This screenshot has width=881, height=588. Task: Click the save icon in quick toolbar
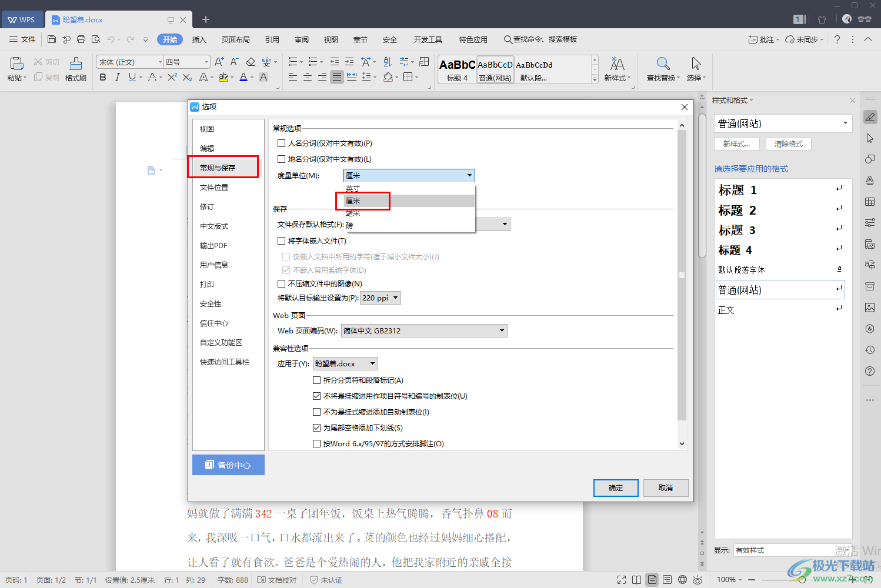click(x=52, y=39)
